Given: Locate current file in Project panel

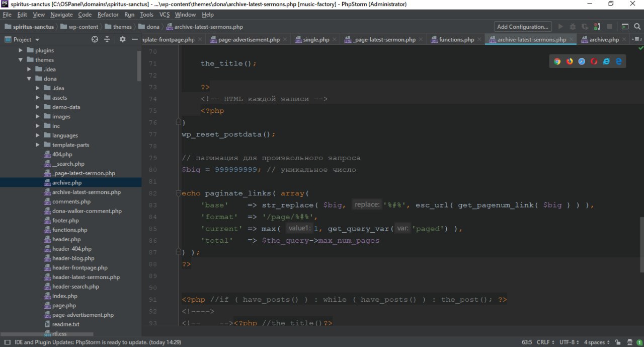Looking at the screenshot, I should pyautogui.click(x=95, y=39).
